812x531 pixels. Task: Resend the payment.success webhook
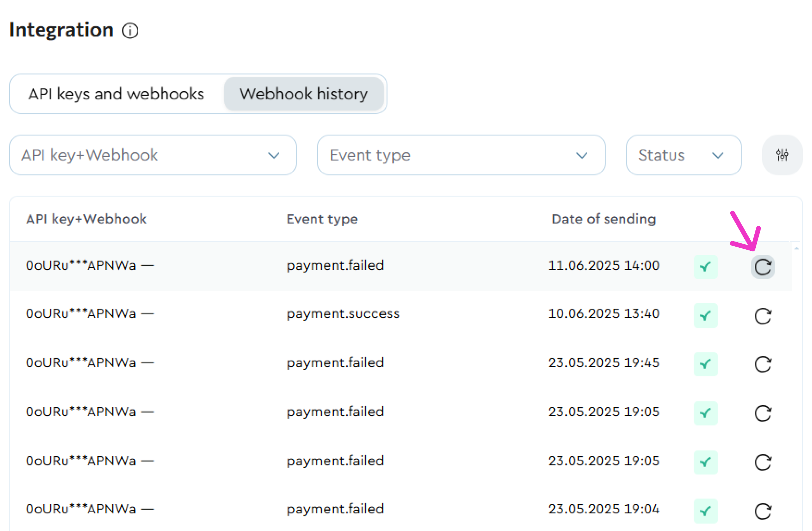[x=763, y=316]
